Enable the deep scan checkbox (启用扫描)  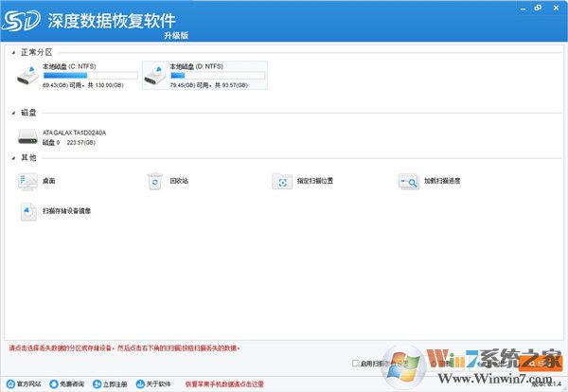[355, 363]
